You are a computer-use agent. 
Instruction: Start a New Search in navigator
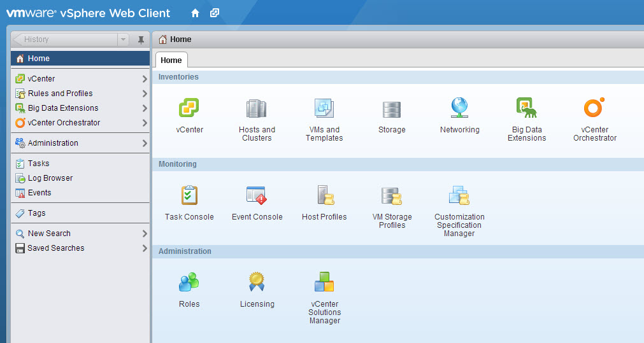coord(80,234)
